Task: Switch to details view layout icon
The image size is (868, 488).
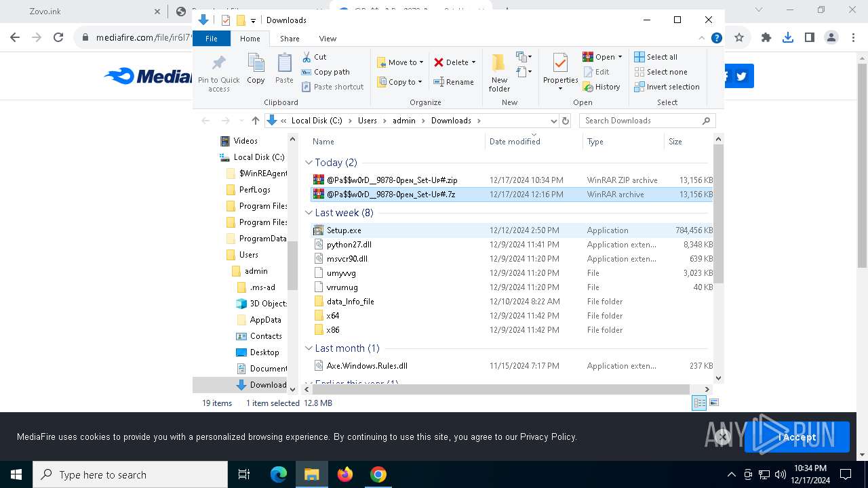Action: [698, 403]
